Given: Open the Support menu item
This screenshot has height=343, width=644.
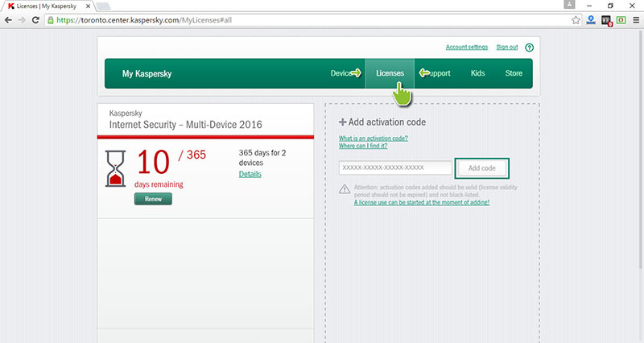Looking at the screenshot, I should click(440, 73).
